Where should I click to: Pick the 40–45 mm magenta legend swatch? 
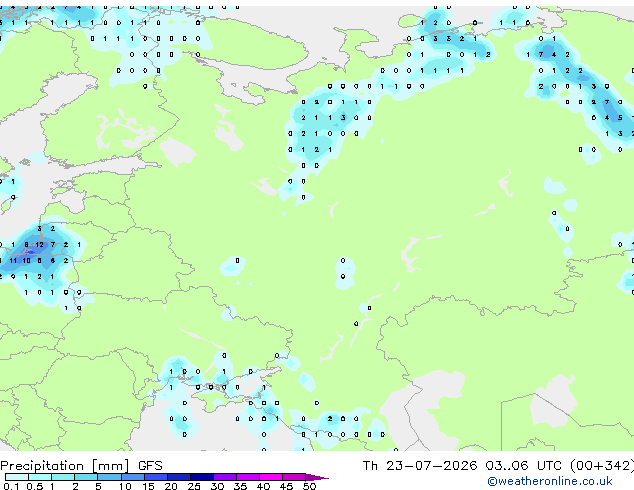271,477
